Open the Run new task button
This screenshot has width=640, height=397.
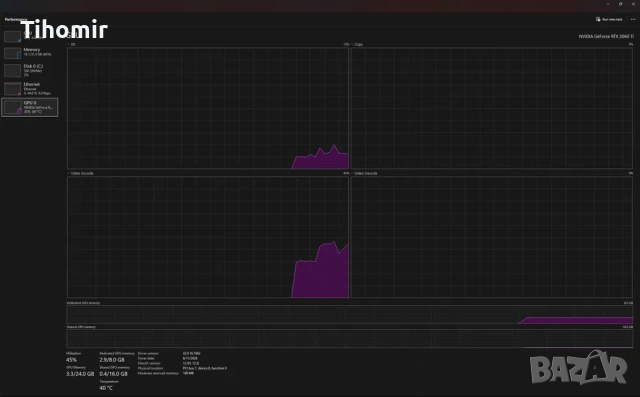tap(609, 19)
